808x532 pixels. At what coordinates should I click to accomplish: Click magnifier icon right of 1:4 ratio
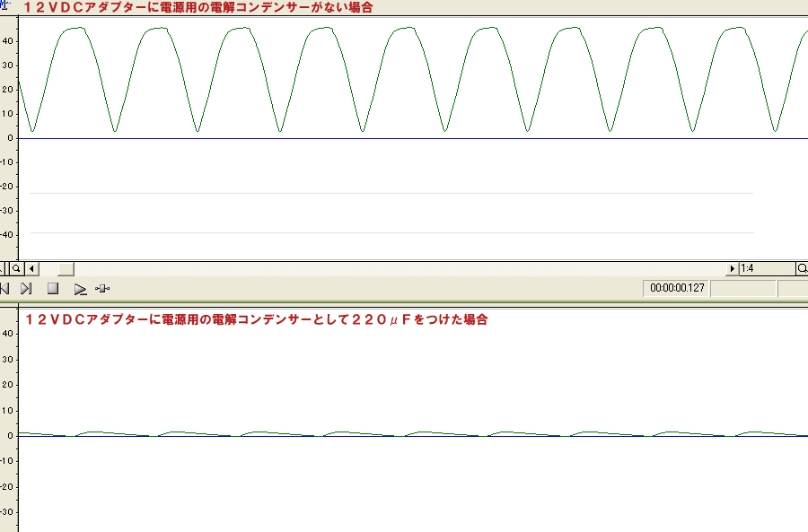(x=802, y=268)
